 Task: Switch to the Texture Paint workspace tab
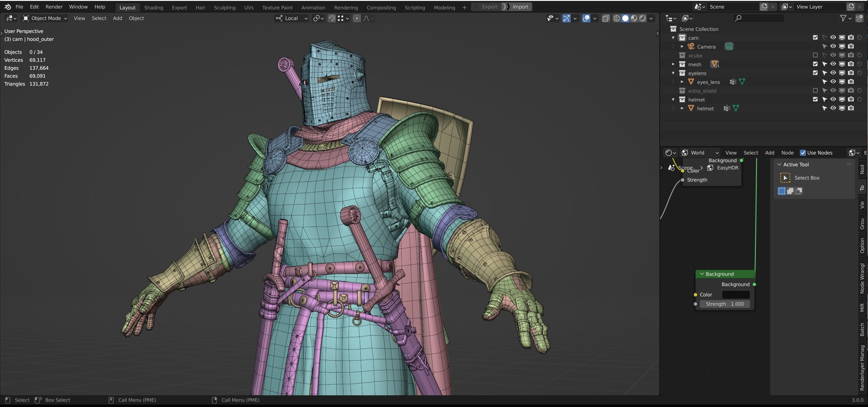(x=277, y=7)
